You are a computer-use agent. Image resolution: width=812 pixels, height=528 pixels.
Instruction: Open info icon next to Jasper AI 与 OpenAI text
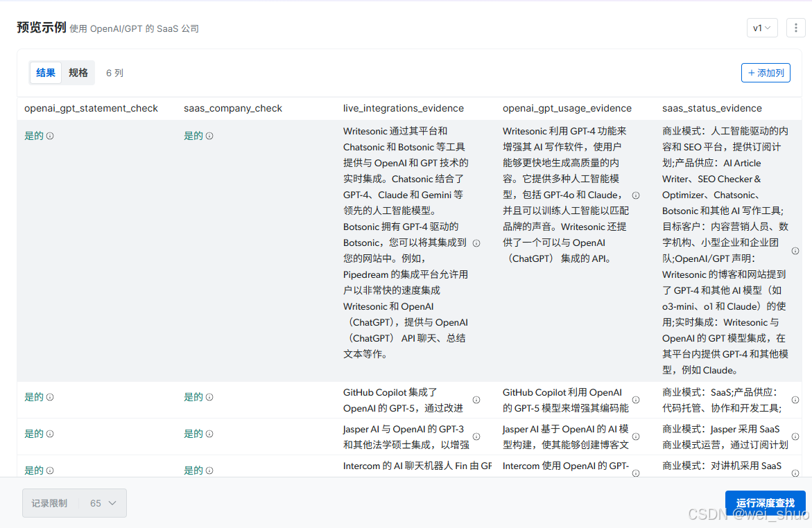(476, 437)
